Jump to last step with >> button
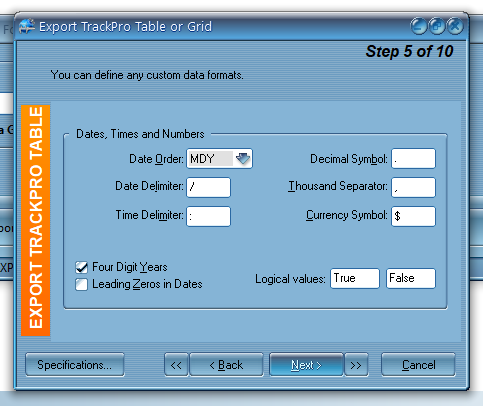 point(356,365)
